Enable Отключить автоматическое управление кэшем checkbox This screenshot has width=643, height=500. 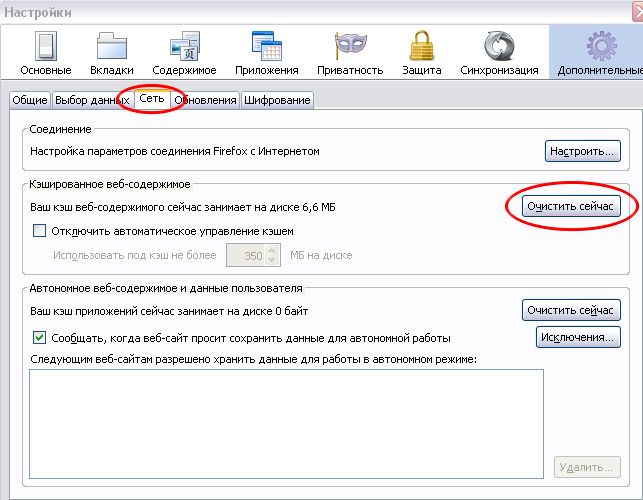pyautogui.click(x=39, y=231)
